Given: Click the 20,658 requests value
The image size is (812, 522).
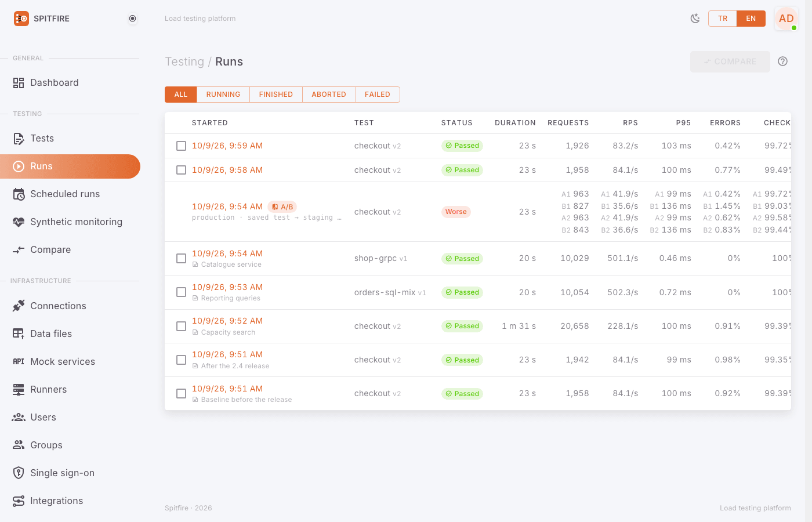Looking at the screenshot, I should (x=575, y=326).
